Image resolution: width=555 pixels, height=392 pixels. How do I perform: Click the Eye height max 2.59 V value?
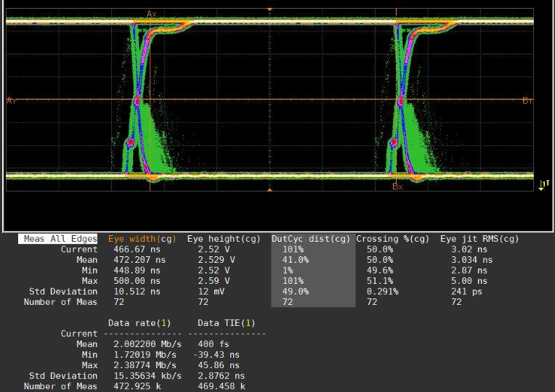[214, 281]
